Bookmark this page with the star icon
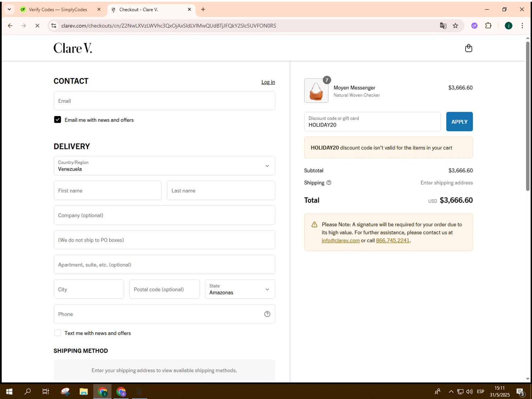The height and width of the screenshot is (399, 532). [x=455, y=26]
